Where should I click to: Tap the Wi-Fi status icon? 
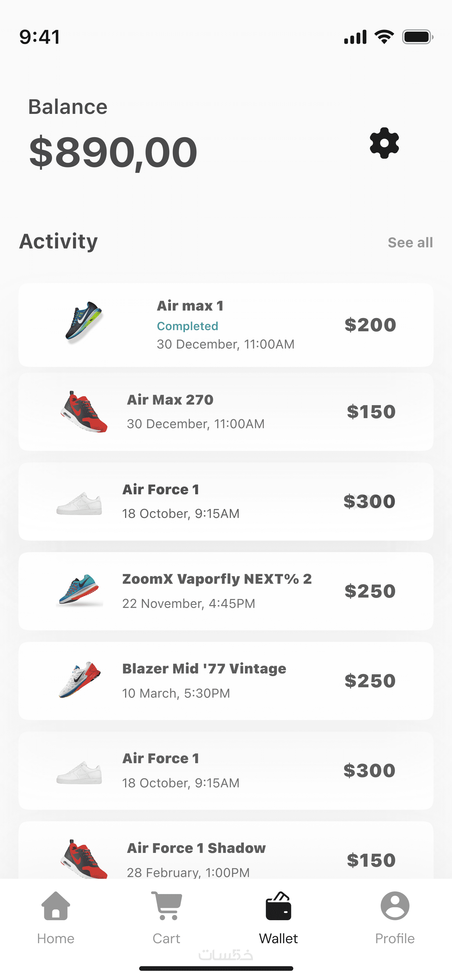tap(384, 37)
